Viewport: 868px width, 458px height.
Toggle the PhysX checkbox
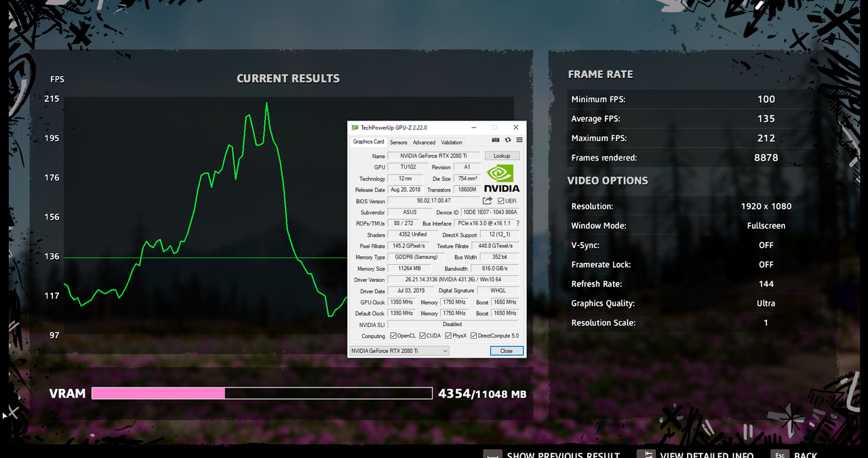click(448, 335)
